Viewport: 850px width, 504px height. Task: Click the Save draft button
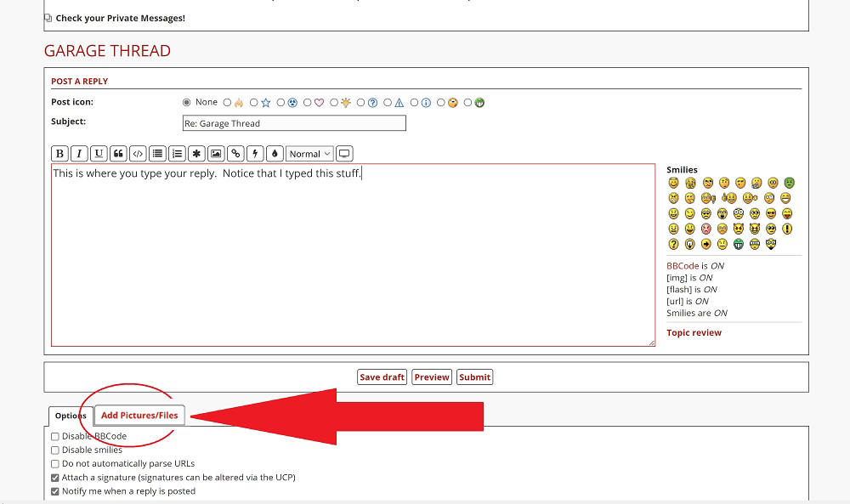[382, 377]
